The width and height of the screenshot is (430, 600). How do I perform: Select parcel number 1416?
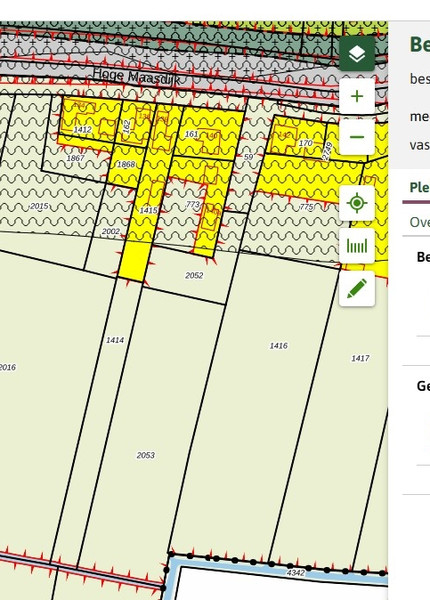tap(279, 346)
